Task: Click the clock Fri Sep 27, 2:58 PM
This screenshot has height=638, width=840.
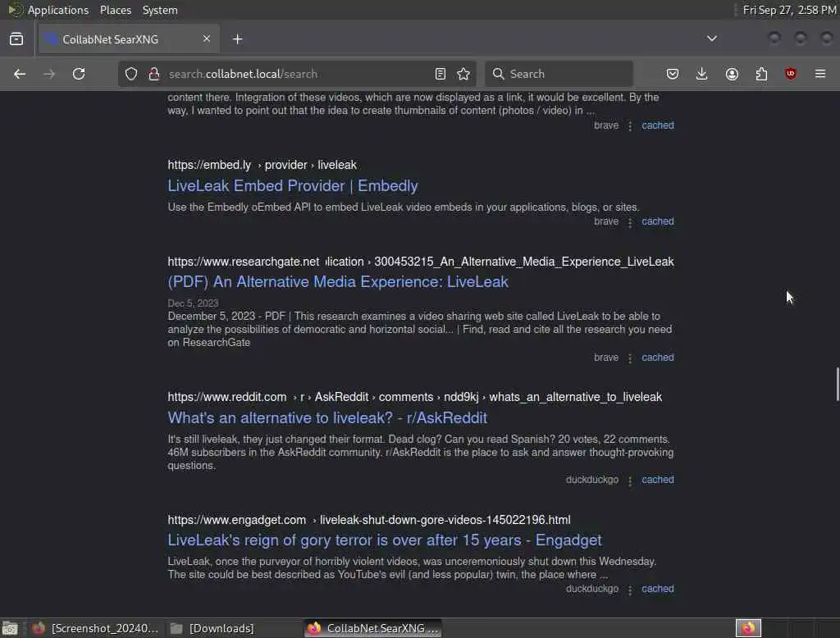Action: point(789,10)
